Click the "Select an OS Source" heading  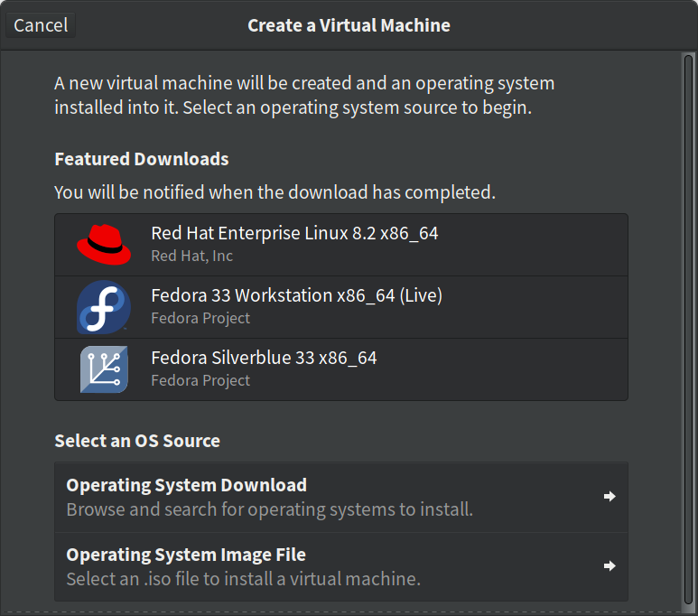point(137,441)
